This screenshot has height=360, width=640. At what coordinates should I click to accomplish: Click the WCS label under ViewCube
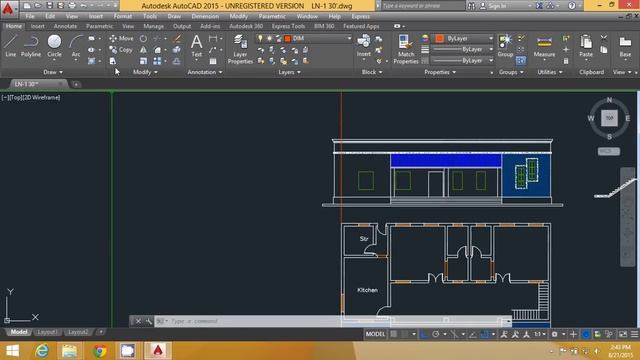609,151
